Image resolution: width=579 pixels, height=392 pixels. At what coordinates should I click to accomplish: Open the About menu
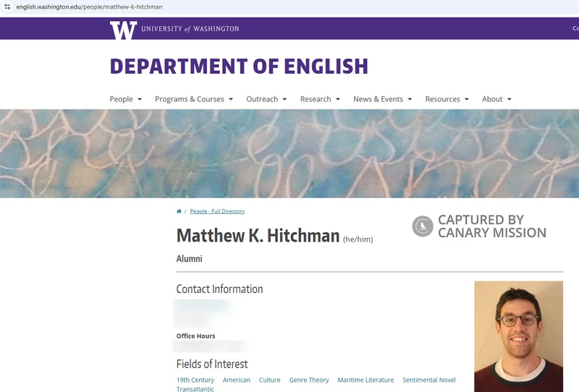[x=492, y=99]
